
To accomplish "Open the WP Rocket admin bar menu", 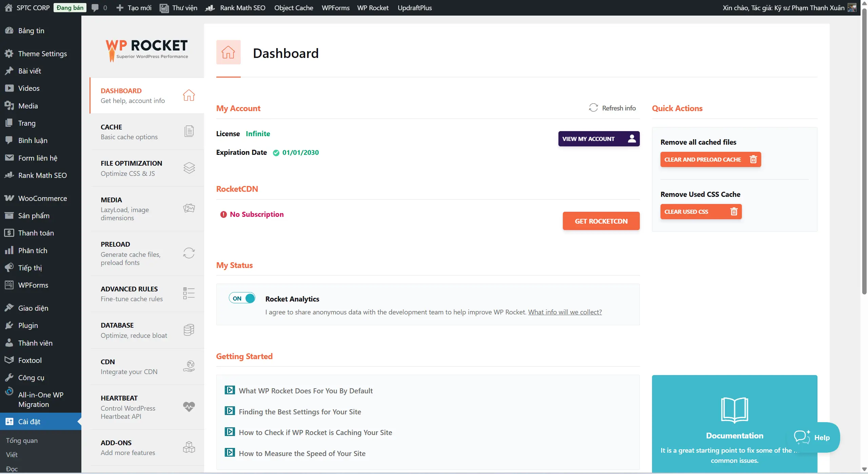I will coord(373,7).
